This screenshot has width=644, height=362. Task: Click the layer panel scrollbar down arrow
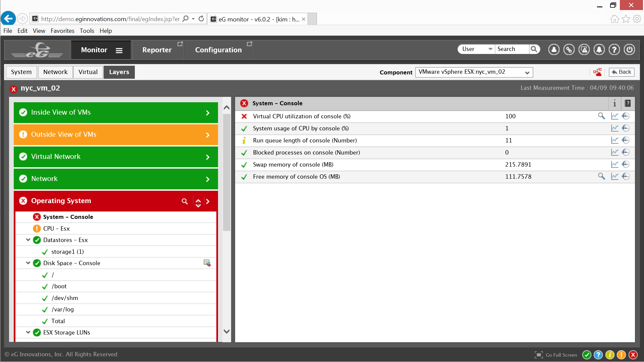click(227, 331)
